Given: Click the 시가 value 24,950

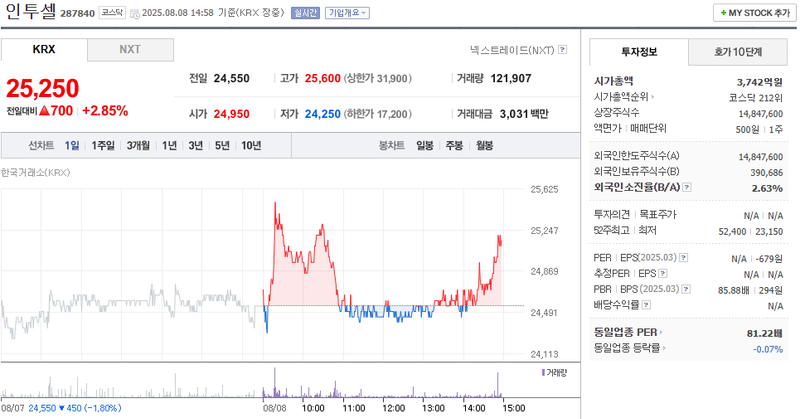Looking at the screenshot, I should (x=232, y=114).
